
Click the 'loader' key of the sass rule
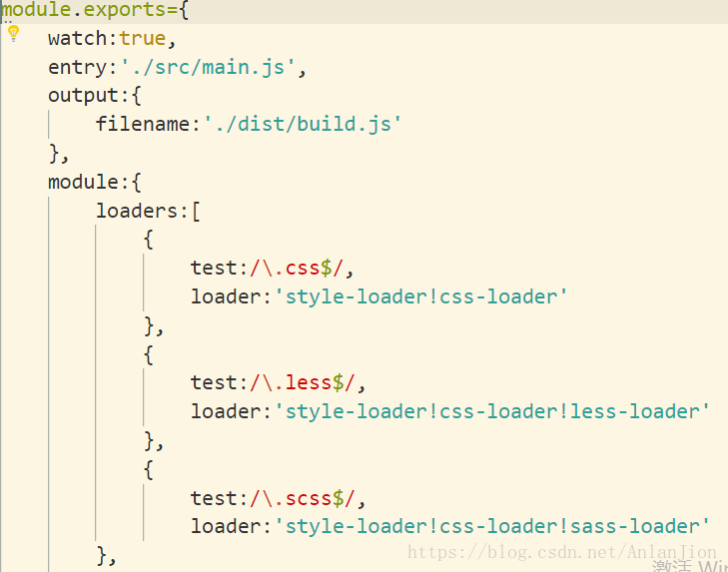pyautogui.click(x=226, y=526)
